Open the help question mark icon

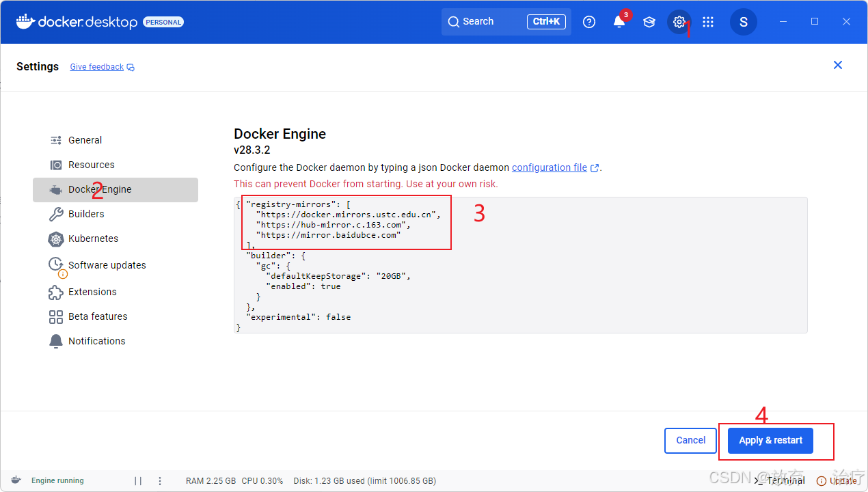[x=589, y=22]
